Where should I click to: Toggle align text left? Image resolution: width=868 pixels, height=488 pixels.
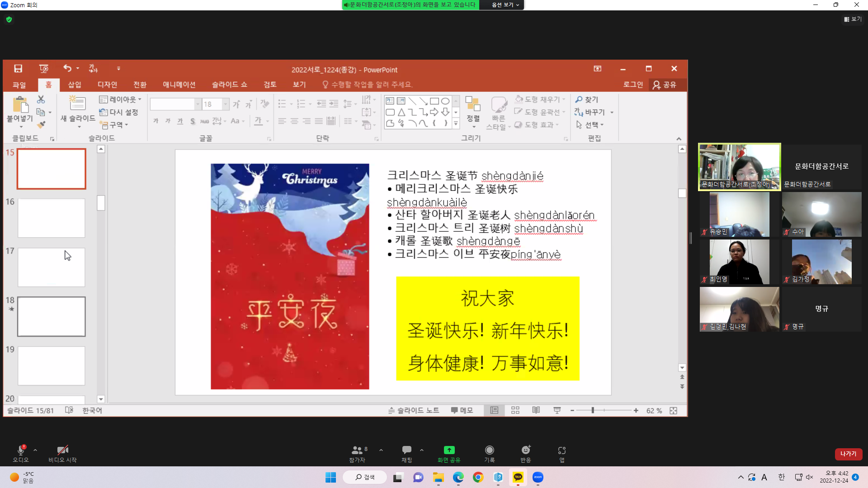282,121
